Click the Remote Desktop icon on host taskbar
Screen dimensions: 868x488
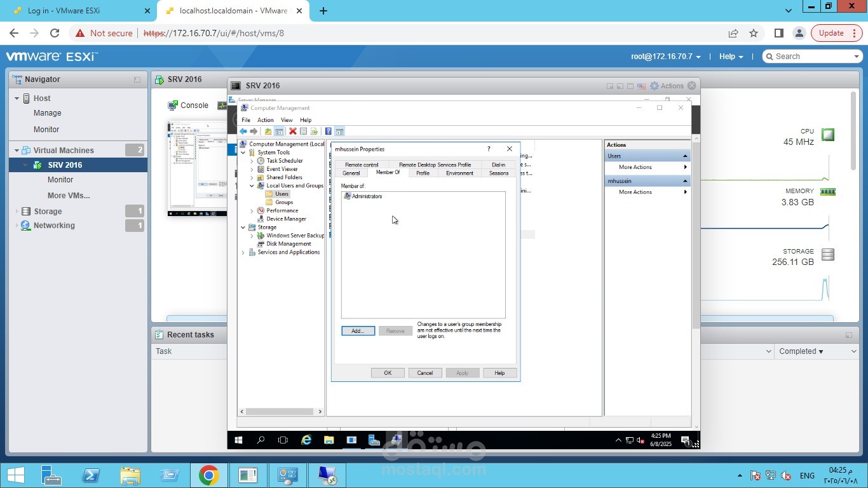click(x=328, y=475)
